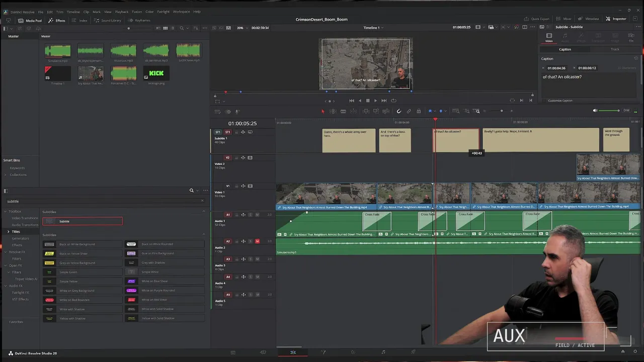This screenshot has height=362, width=644.
Task: Unmute Audio 2 track M button
Action: (257, 241)
